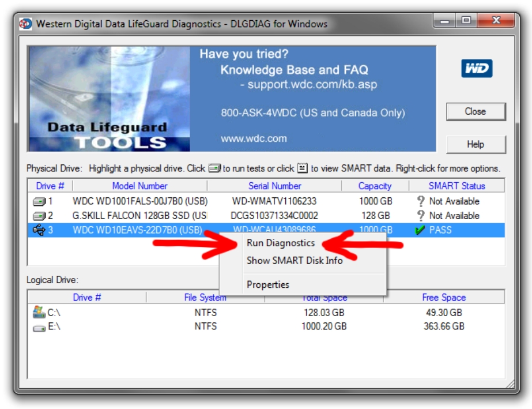Click NTFS file system for E:\ drive
Image resolution: width=532 pixels, height=409 pixels.
coord(206,327)
